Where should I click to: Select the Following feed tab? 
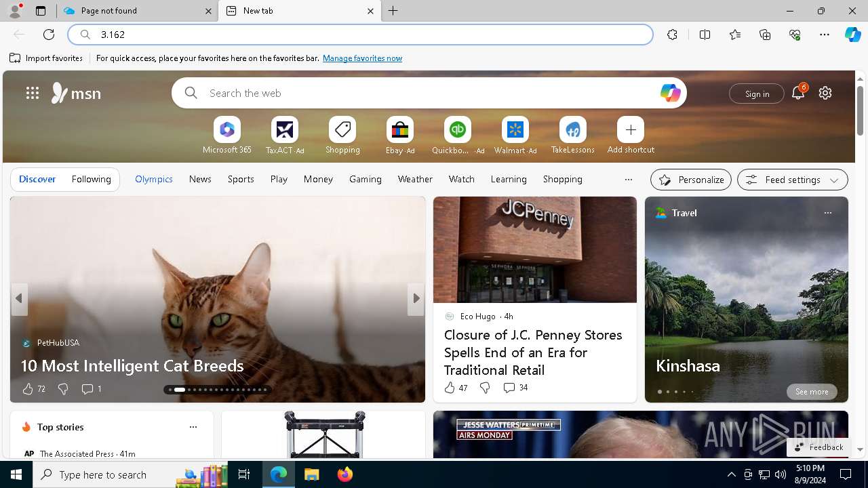92,179
